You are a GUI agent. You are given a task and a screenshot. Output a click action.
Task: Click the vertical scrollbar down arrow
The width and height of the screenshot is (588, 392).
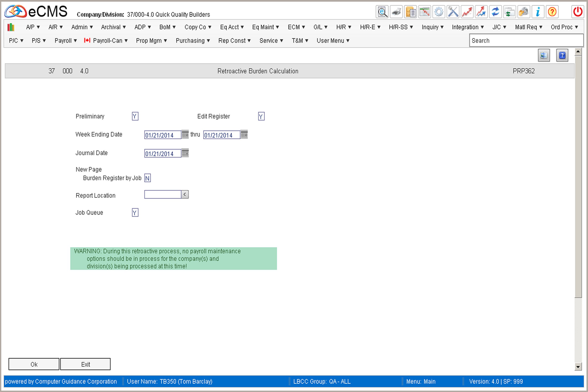pos(578,367)
